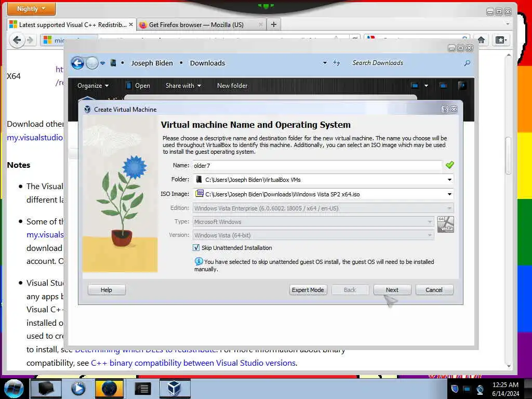Click New folder in Explorer toolbar
The width and height of the screenshot is (532, 399).
click(x=232, y=86)
